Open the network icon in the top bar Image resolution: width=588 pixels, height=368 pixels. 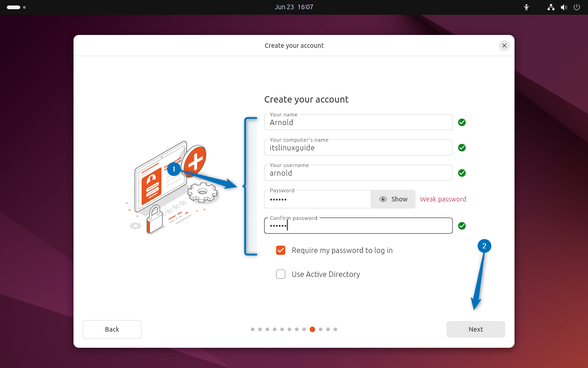point(550,7)
